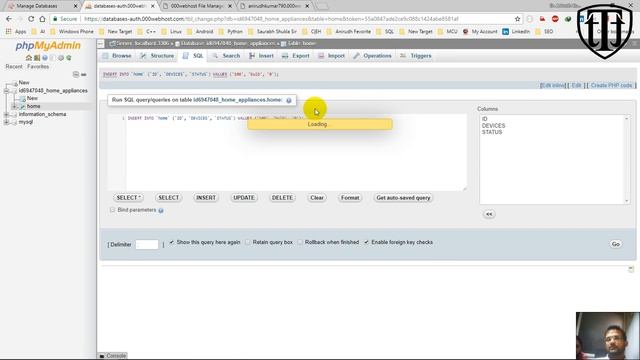The image size is (640, 360).
Task: Click the LinkedIn bookmark
Action: 516,31
